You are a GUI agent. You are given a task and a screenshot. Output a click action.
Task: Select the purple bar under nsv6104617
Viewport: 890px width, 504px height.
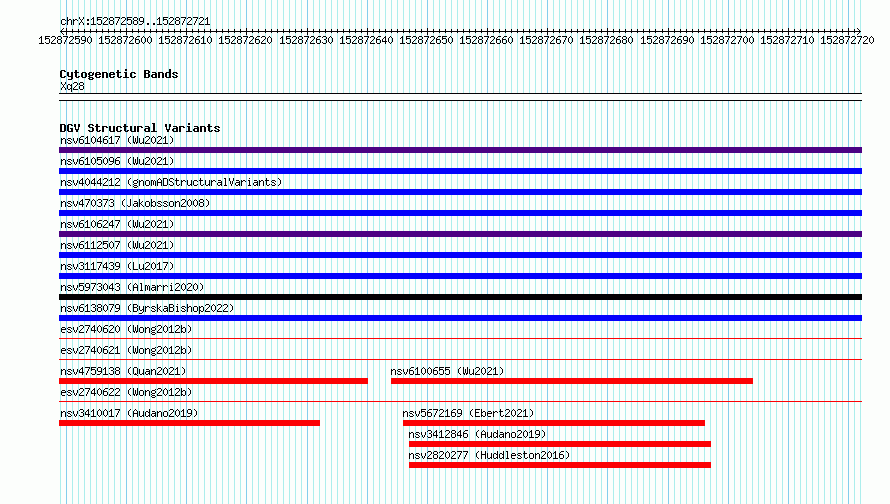tap(460, 150)
